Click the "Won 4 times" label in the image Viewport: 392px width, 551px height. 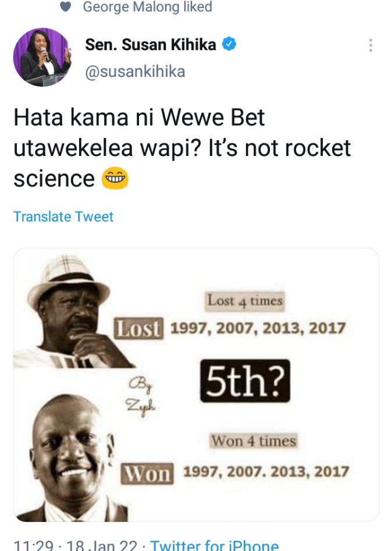coord(254,441)
